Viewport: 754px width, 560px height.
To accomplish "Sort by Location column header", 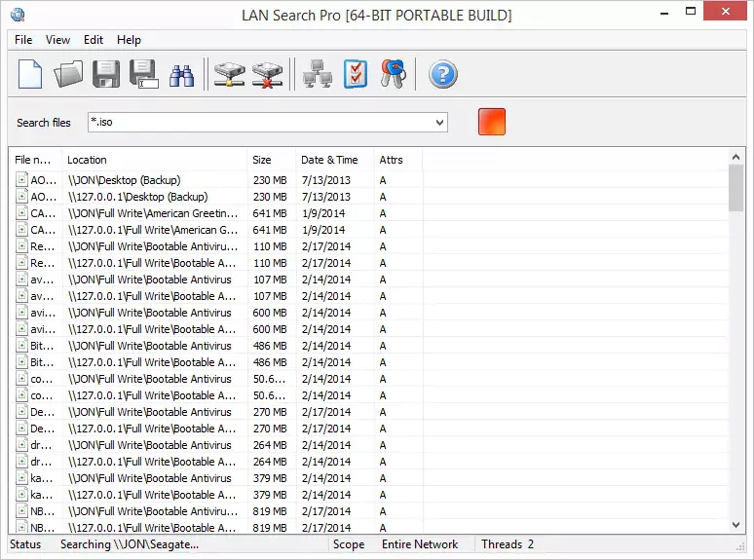I will pos(154,160).
